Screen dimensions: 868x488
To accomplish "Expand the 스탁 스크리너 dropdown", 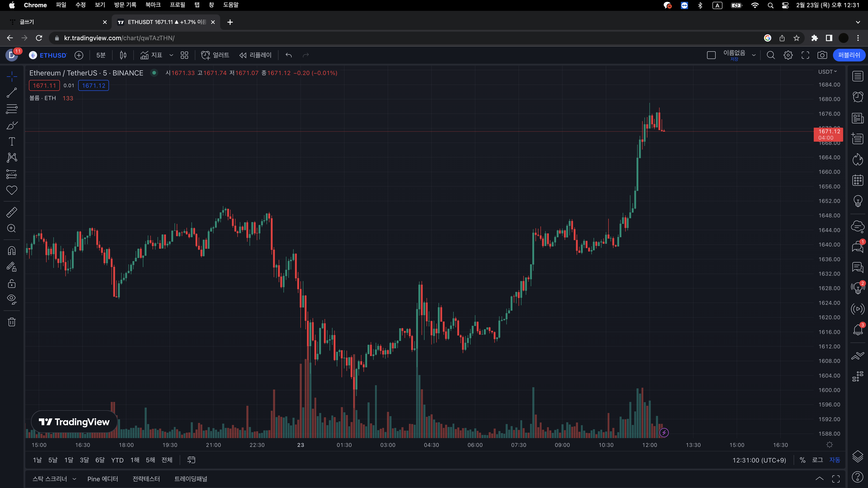I will click(x=74, y=479).
